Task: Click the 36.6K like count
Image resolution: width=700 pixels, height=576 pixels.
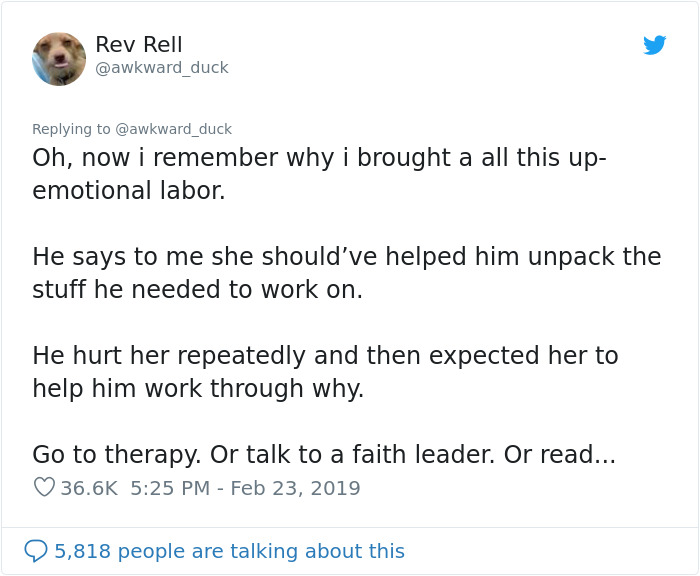Action: click(x=89, y=488)
